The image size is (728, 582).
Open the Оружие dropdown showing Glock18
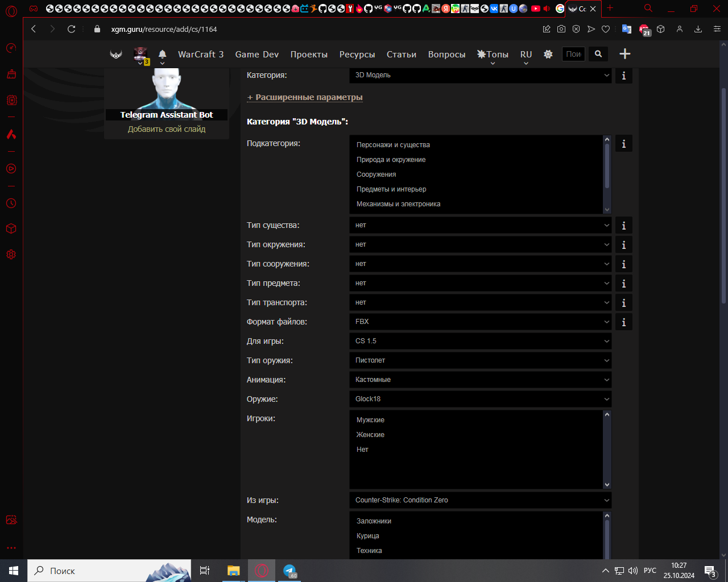(x=481, y=399)
